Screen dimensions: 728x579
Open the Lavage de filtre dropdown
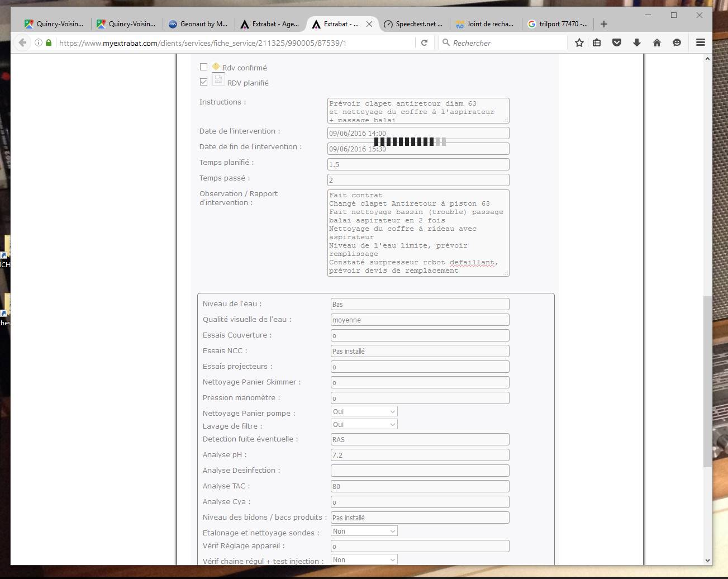click(x=364, y=425)
